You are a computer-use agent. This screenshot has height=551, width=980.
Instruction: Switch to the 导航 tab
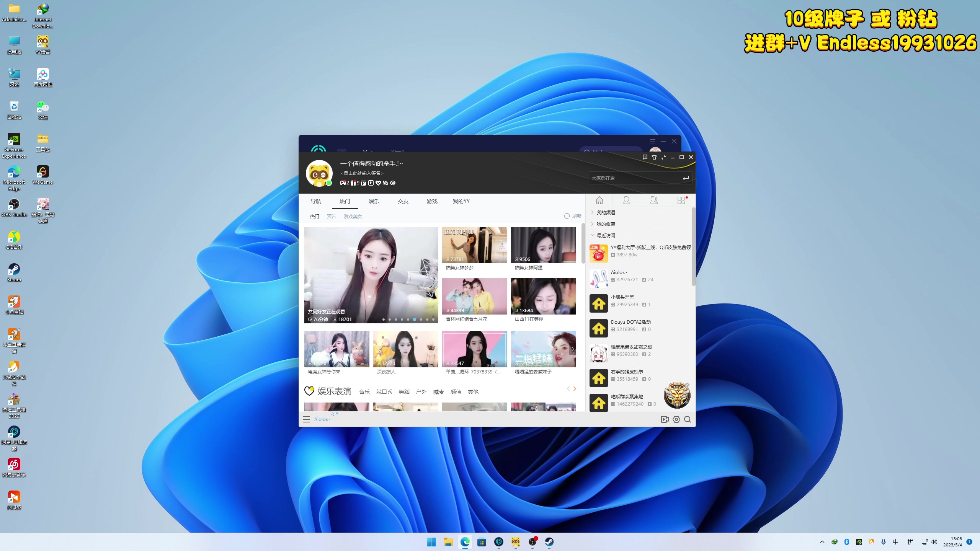(316, 201)
